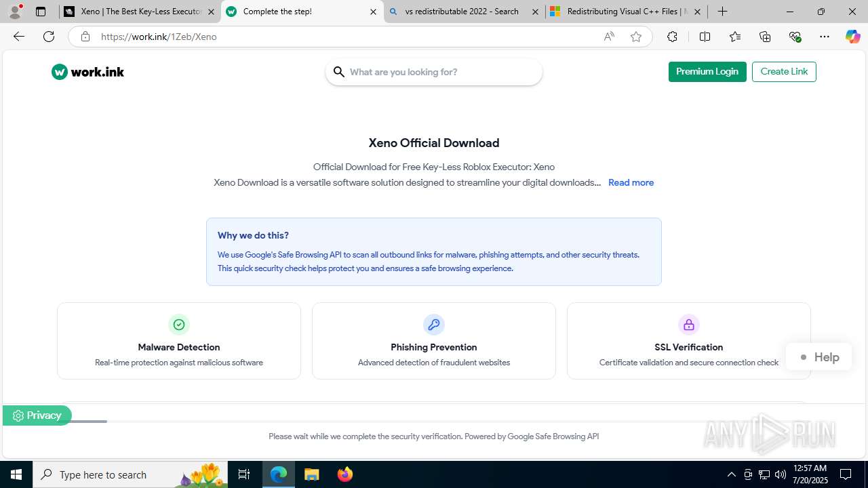Click the Premium Login button
The height and width of the screenshot is (488, 868).
click(x=707, y=72)
